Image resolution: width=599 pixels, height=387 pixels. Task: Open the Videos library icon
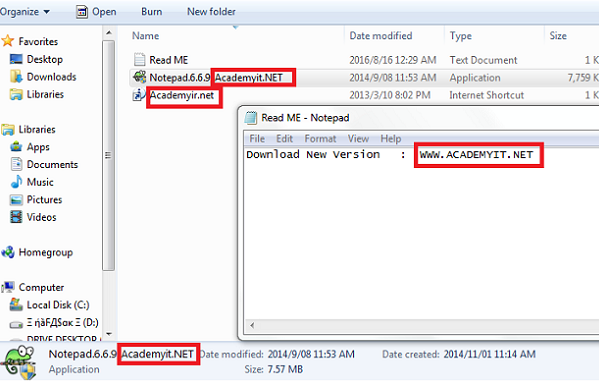[16, 217]
